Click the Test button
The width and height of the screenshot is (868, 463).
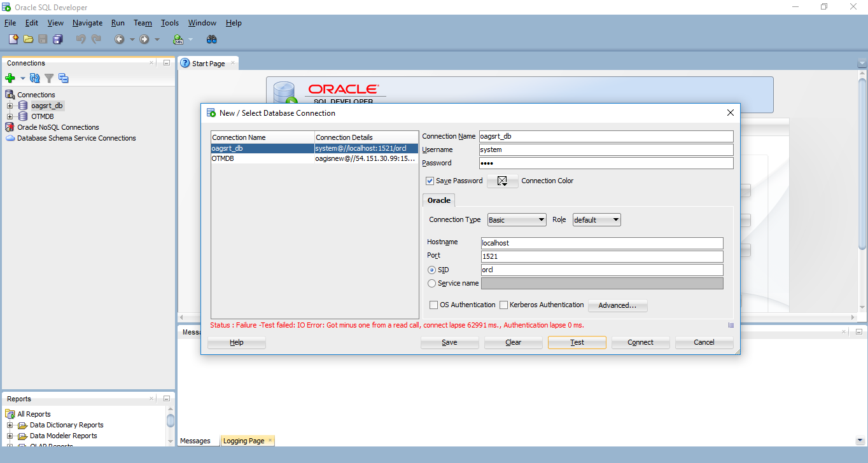click(x=577, y=342)
